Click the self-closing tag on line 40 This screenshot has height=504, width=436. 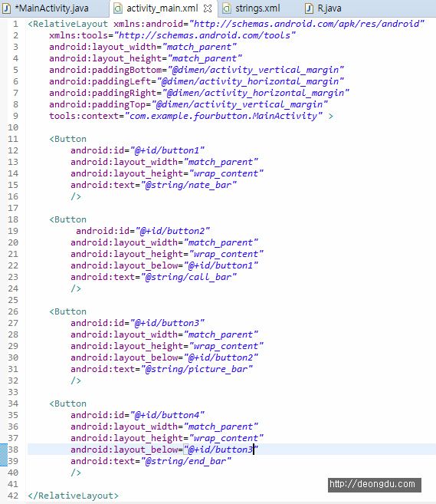point(76,473)
